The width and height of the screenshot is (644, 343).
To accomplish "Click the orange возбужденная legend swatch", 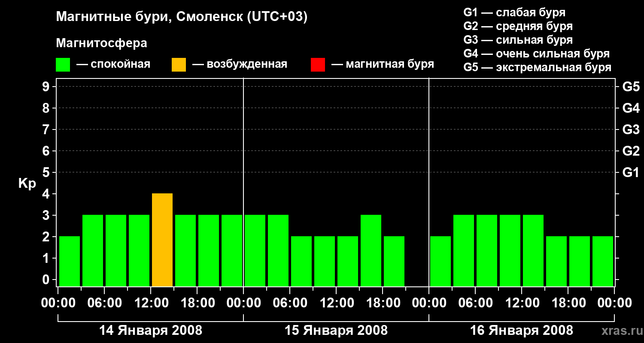I will tap(179, 65).
